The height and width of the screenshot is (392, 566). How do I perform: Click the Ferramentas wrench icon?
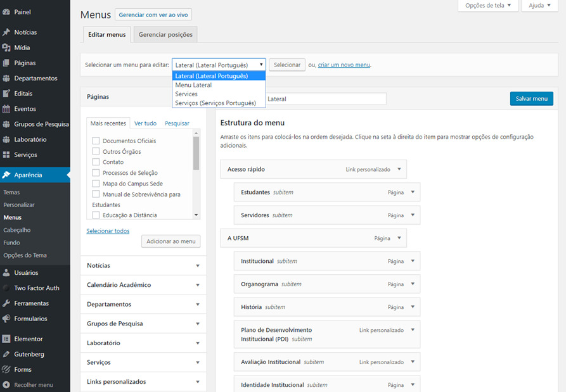click(6, 303)
